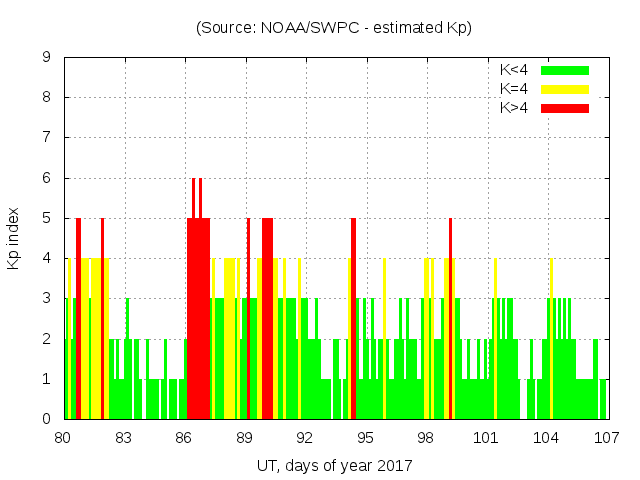This screenshot has width=640, height=480.
Task: Click the red K>4 legend swatch
Action: pyautogui.click(x=565, y=107)
